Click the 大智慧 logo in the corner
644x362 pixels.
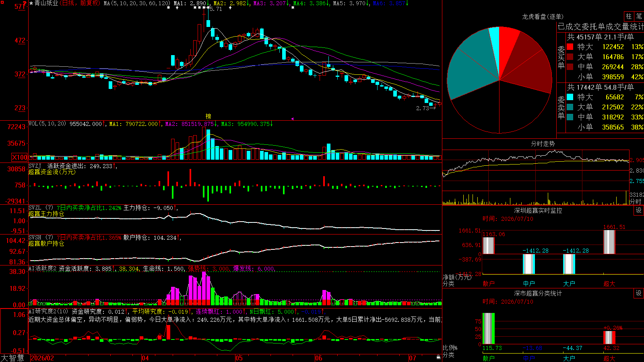pyautogui.click(x=12, y=358)
